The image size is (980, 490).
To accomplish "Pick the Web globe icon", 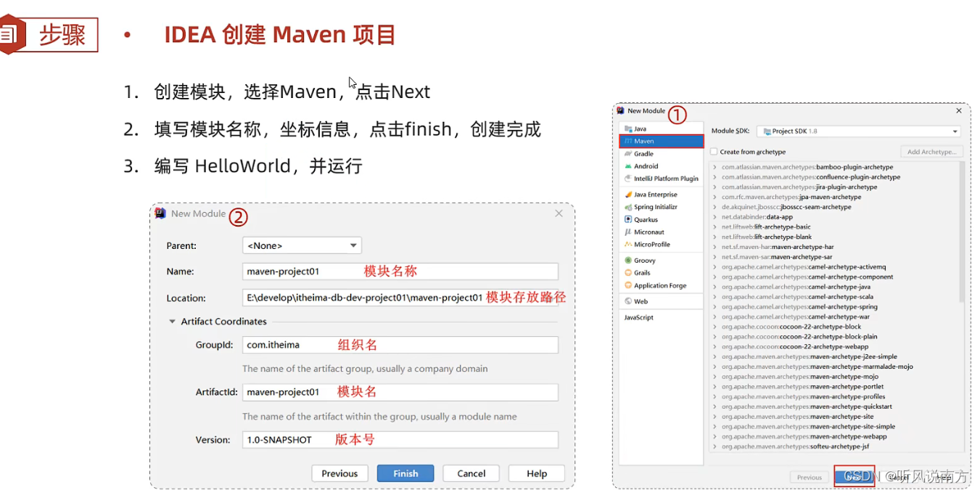I will tap(628, 301).
